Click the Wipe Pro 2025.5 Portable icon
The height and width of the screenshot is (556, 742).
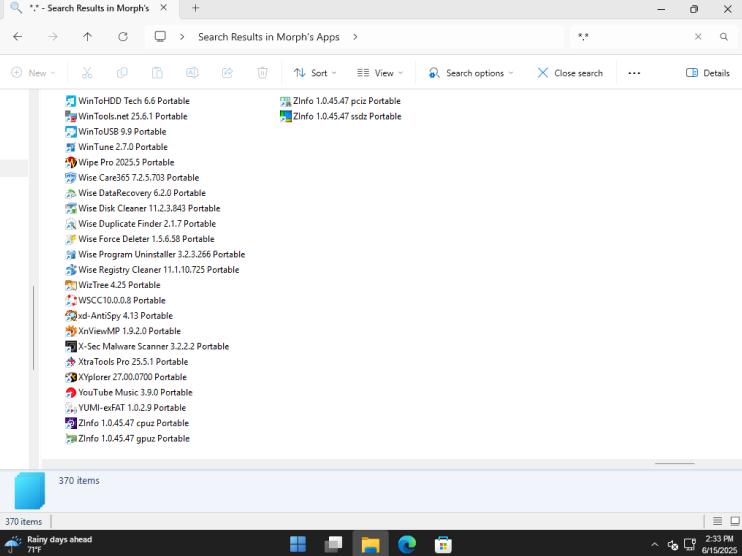[x=71, y=162]
